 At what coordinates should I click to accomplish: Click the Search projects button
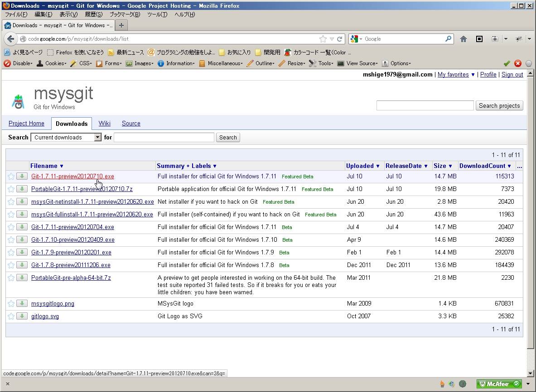[x=499, y=105]
